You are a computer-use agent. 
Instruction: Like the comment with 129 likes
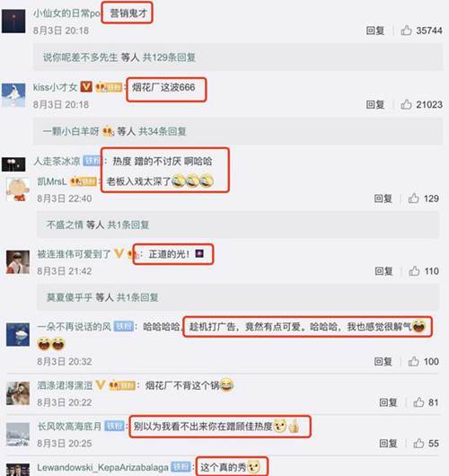pyautogui.click(x=413, y=198)
